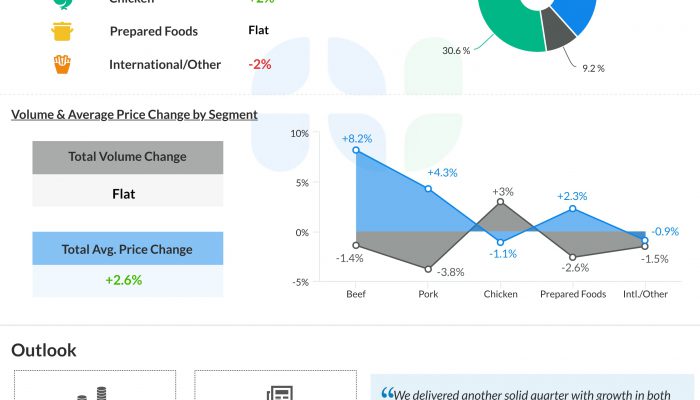Viewport: 700px width, 400px height.
Task: Select the Pork -3.8% volume data point
Action: coord(428,270)
